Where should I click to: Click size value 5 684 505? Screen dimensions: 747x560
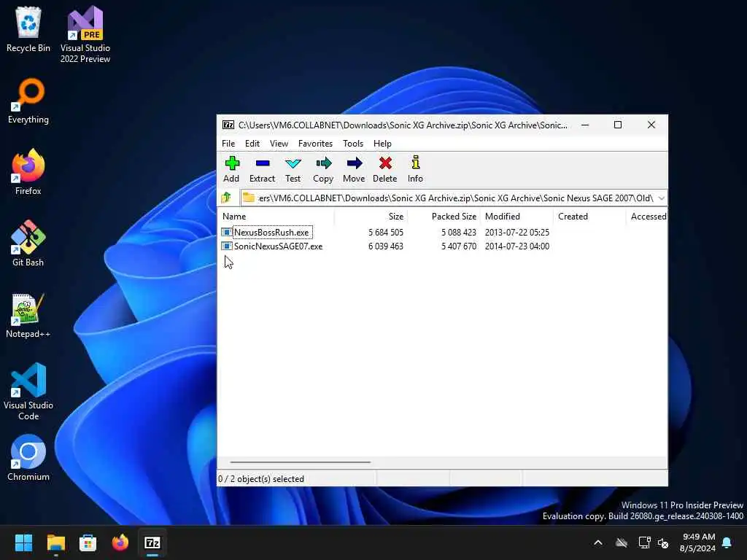(386, 233)
